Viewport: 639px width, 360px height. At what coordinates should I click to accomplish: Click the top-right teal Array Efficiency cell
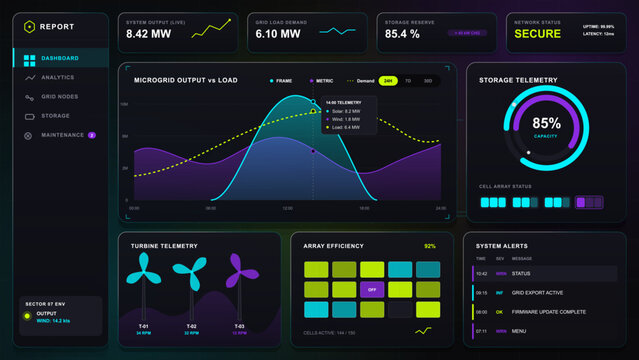[428, 269]
